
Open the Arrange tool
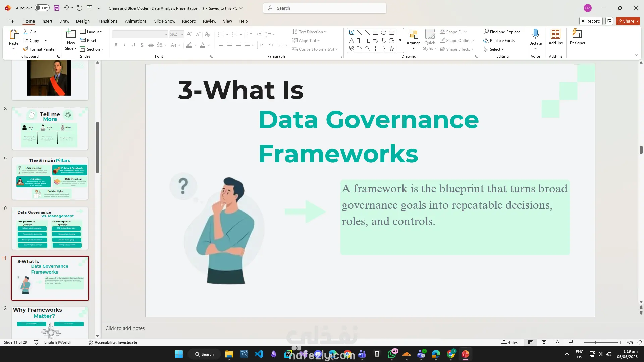coord(414,40)
